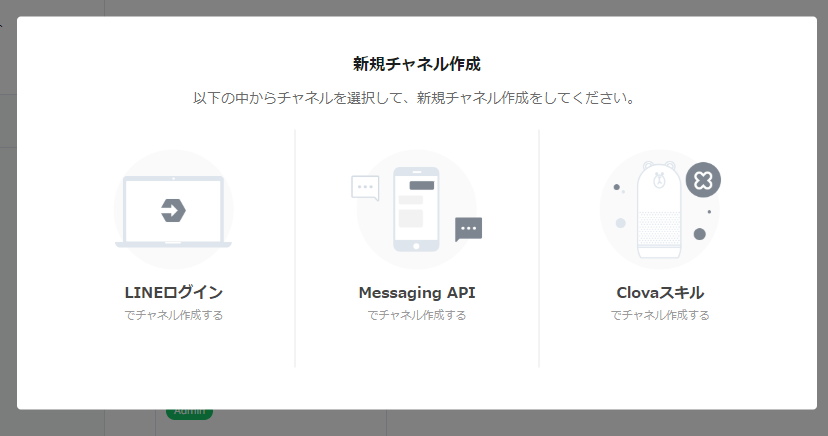The width and height of the screenshot is (828, 436).
Task: Click the green Admin badge behind dialog
Action: 189,414
